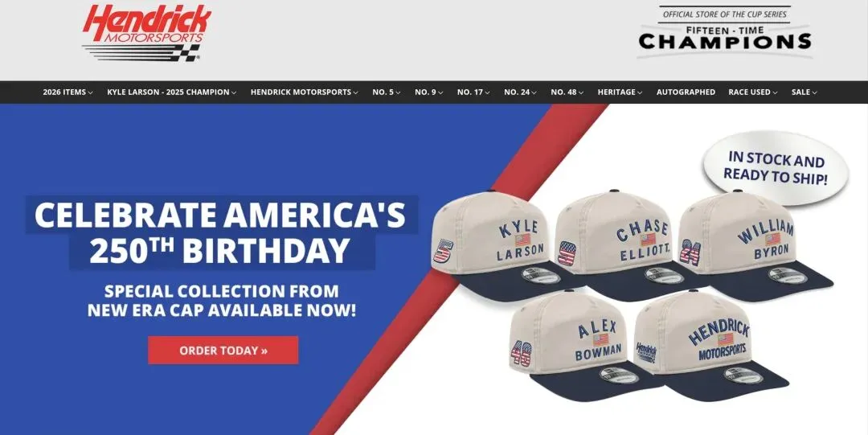Click the In Stock and Ready to Ship badge
Screen dimensions: 868x435
pos(775,169)
